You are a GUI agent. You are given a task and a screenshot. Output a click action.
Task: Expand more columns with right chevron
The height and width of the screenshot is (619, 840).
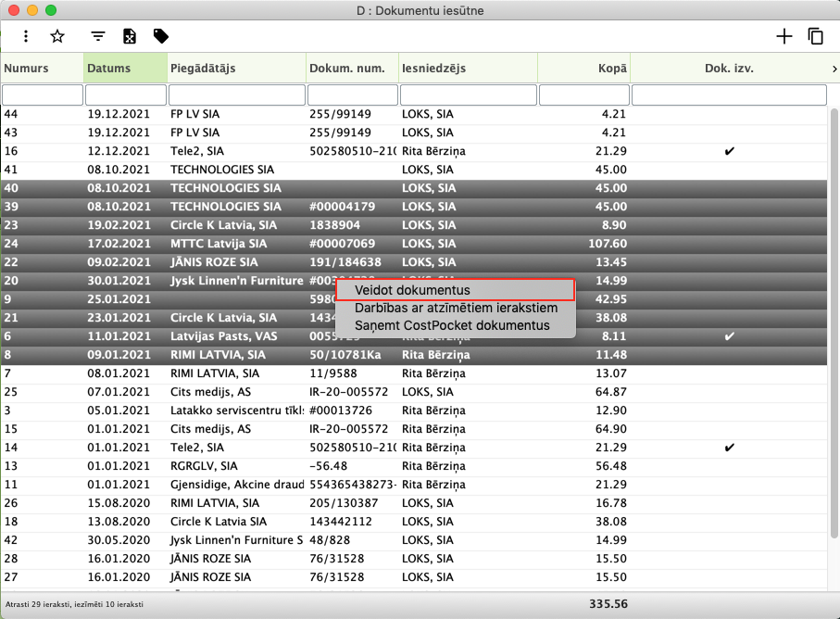coord(834,69)
